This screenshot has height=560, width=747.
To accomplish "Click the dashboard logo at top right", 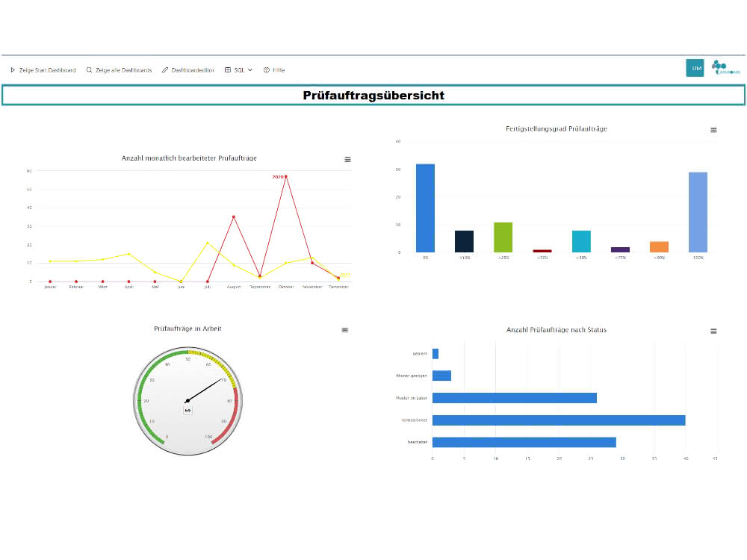I will [725, 68].
